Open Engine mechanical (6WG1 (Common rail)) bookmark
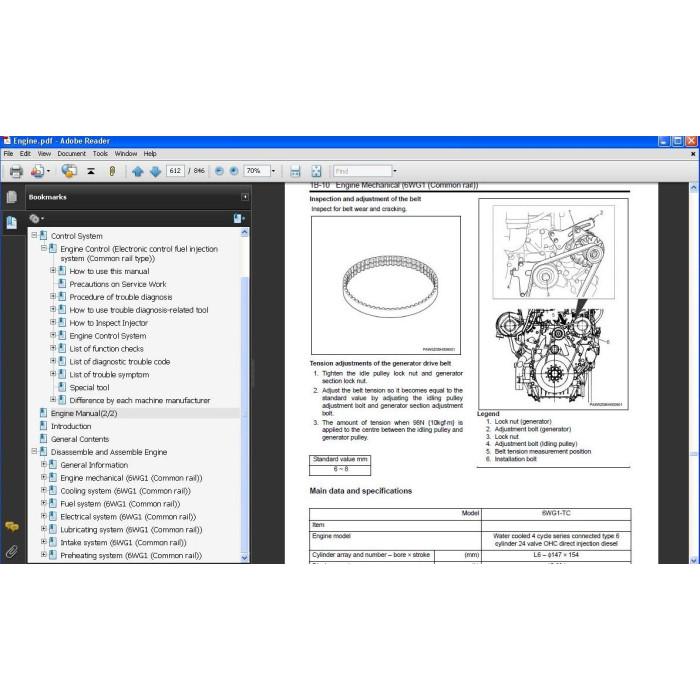 (x=131, y=479)
